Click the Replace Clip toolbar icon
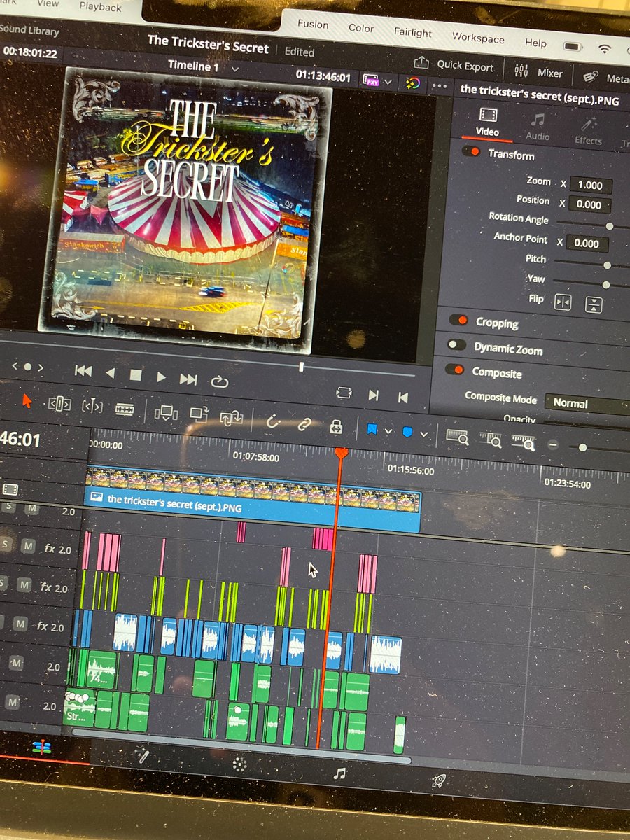 pos(231,417)
